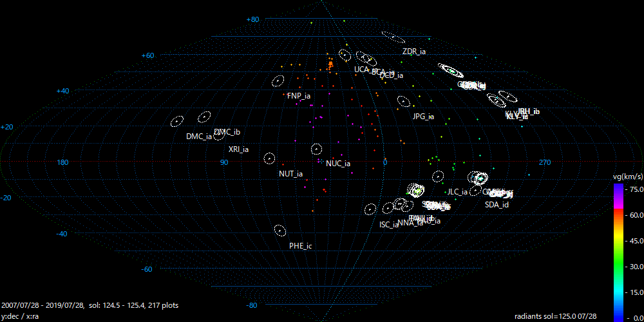Click the PHE_ic radiant circle
This screenshot has height=322, width=644.
279,230
